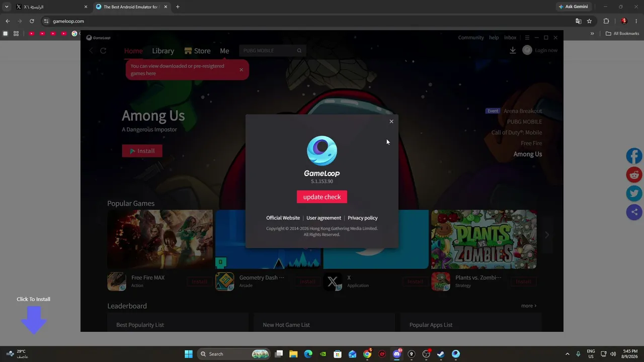Viewport: 644px width, 362px height.
Task: Switch to the X browser tab
Action: (51, 7)
